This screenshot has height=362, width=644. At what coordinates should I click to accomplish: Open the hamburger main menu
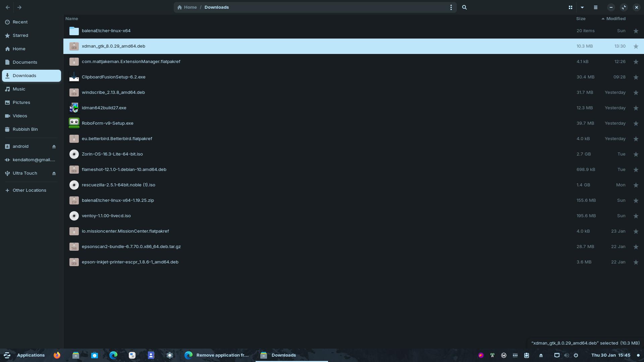pyautogui.click(x=596, y=7)
